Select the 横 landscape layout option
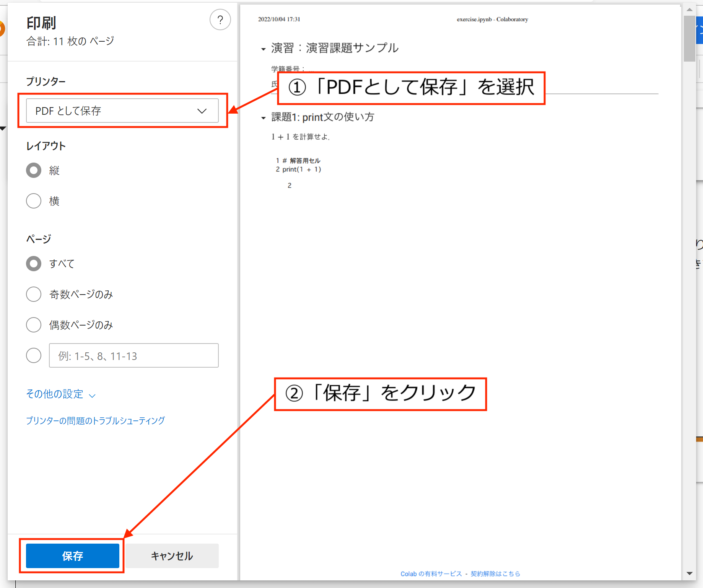This screenshot has height=588, width=703. tap(34, 201)
